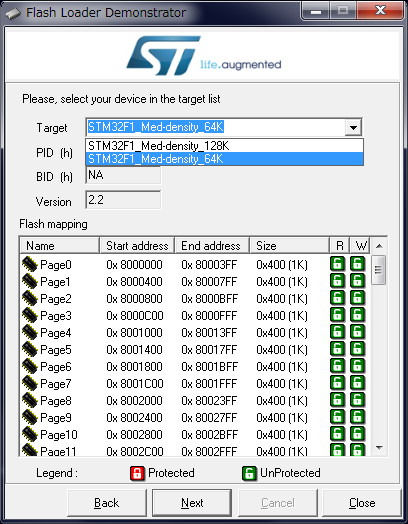Click Page2 read protection lock icon
The height and width of the screenshot is (524, 408).
337,298
